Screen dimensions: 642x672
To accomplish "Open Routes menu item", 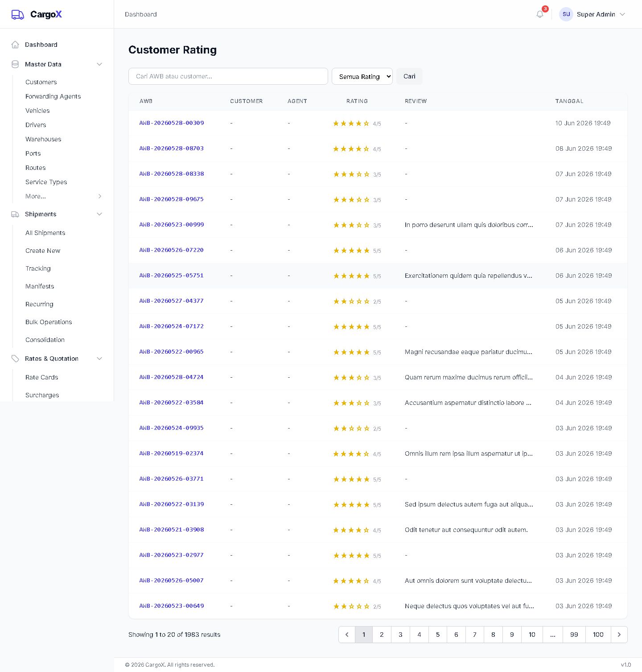I will (36, 168).
